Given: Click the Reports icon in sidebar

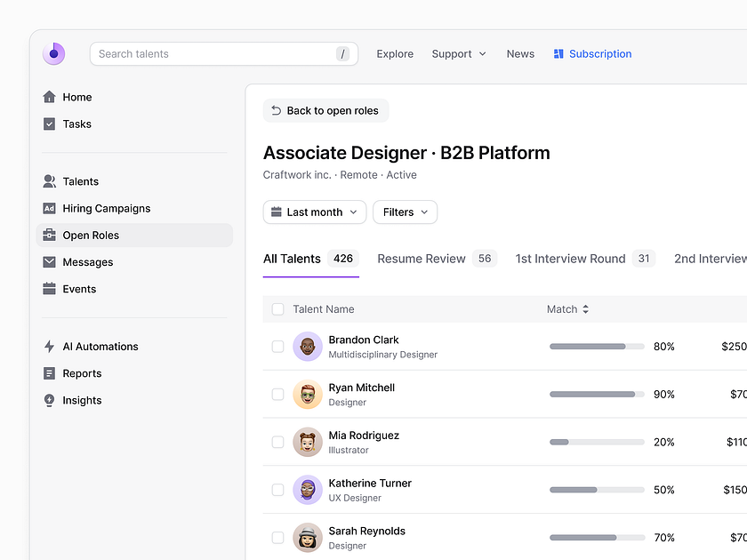Looking at the screenshot, I should [x=51, y=373].
